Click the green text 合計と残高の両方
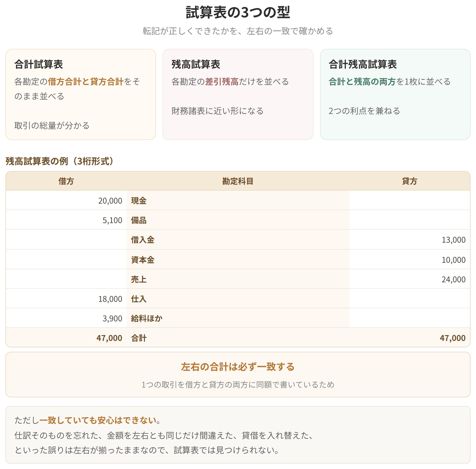This screenshot has width=476, height=469. tap(362, 82)
